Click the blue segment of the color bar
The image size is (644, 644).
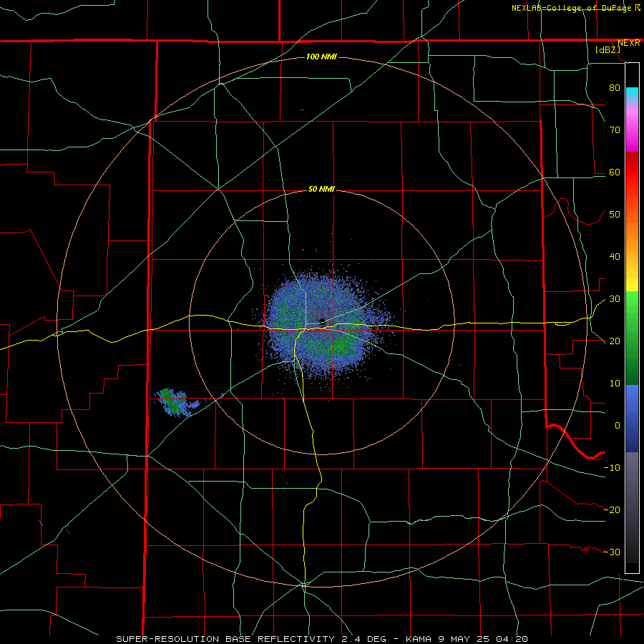pos(632,419)
